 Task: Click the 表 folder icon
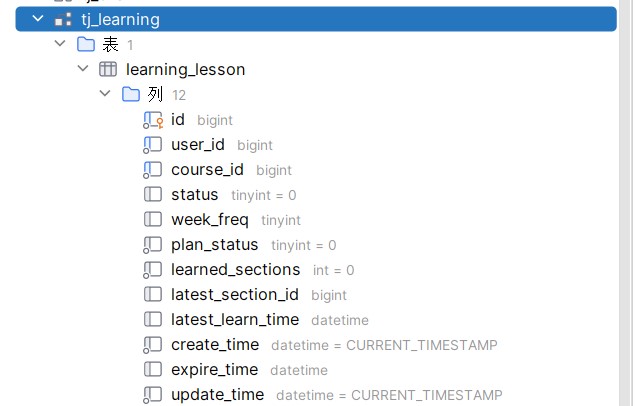click(x=86, y=44)
